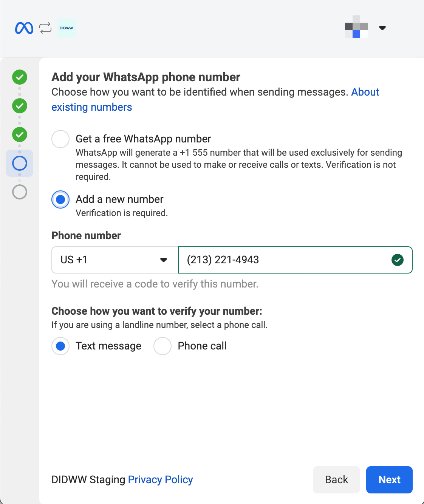
Task: Click the third completed step checkmark
Action: pos(20,135)
